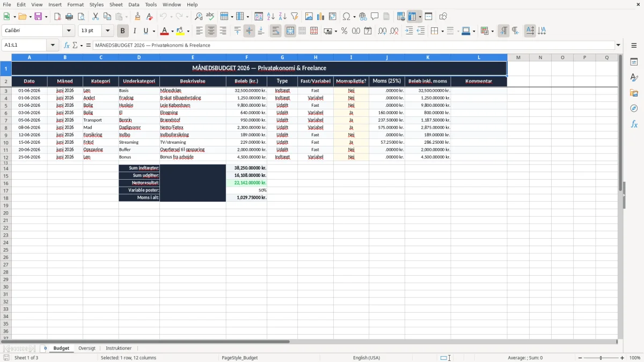
Task: Expand the borders dropdown arrow
Action: (442, 31)
